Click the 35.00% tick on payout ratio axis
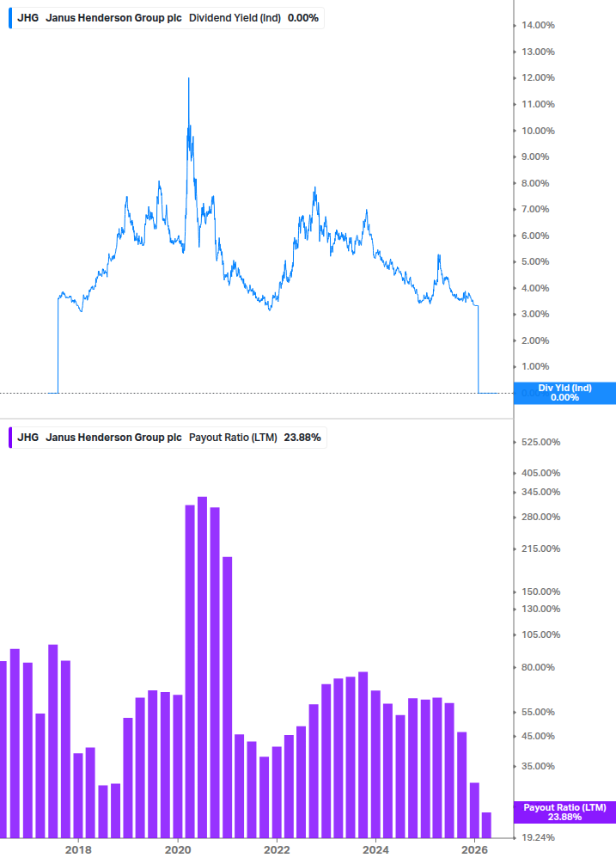Screen dimensions: 616x864 [x=538, y=767]
